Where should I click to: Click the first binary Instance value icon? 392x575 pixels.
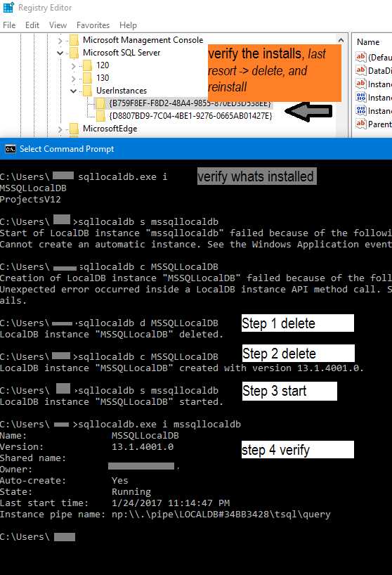coord(361,97)
